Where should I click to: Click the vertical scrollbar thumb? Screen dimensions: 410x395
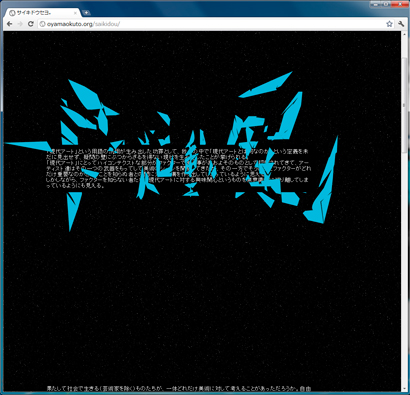click(404, 104)
